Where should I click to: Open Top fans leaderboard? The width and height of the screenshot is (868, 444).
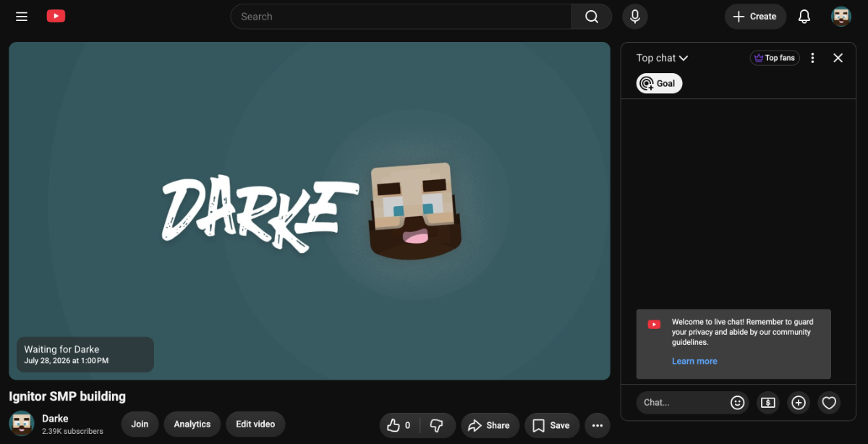coord(775,58)
